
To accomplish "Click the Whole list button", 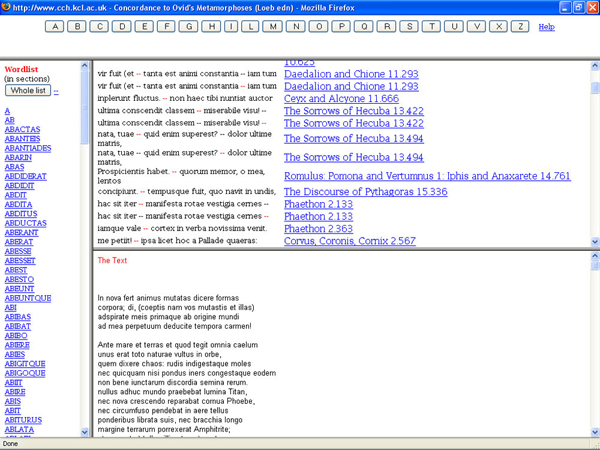I will 28,91.
